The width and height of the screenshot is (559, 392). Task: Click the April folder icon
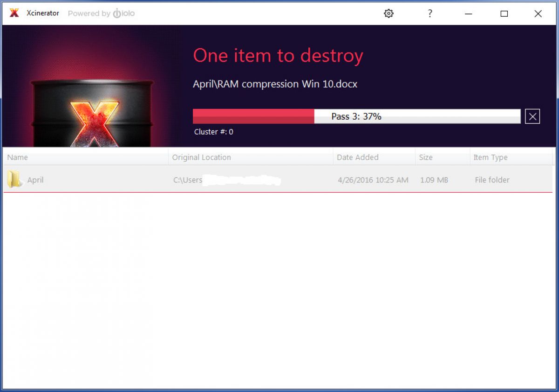[14, 179]
